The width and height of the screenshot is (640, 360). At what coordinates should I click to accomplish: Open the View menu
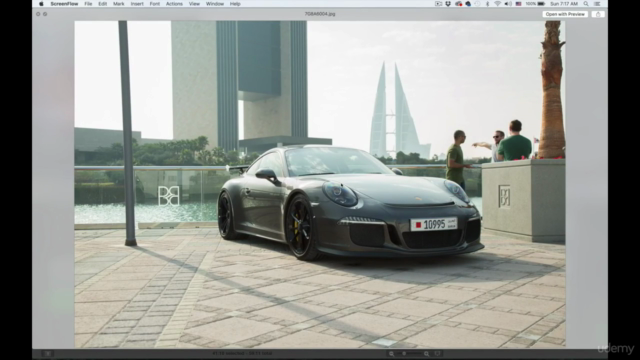tap(194, 4)
